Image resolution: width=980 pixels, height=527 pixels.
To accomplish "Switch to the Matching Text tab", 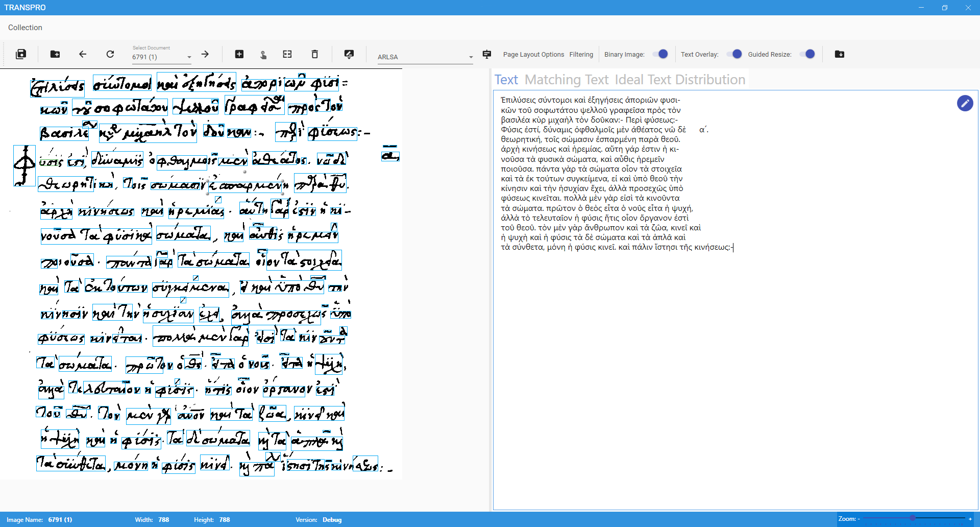I will [567, 80].
